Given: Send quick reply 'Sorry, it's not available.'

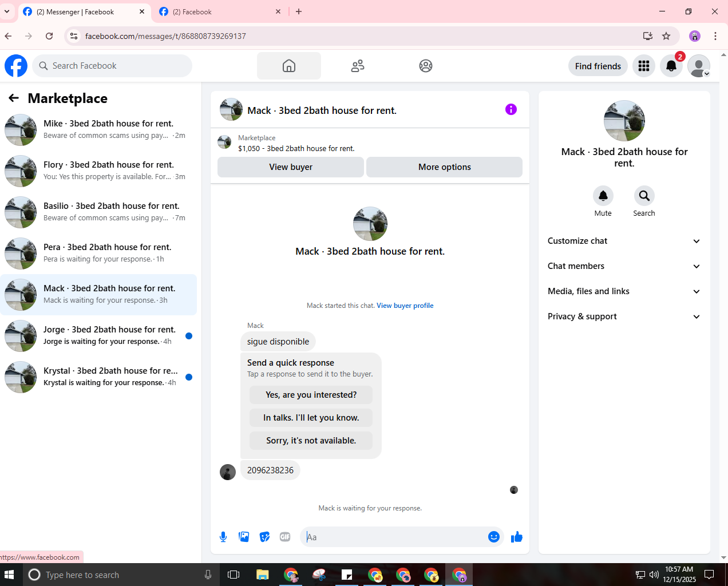Looking at the screenshot, I should [311, 441].
